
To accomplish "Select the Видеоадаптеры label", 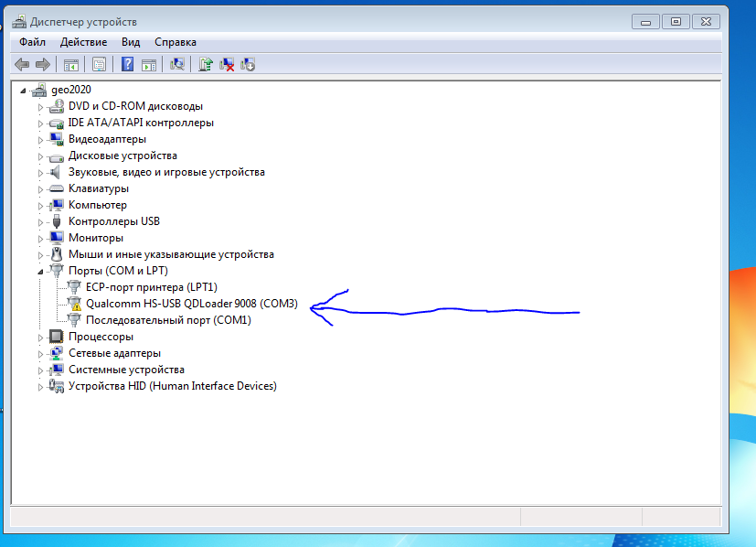I will [107, 139].
